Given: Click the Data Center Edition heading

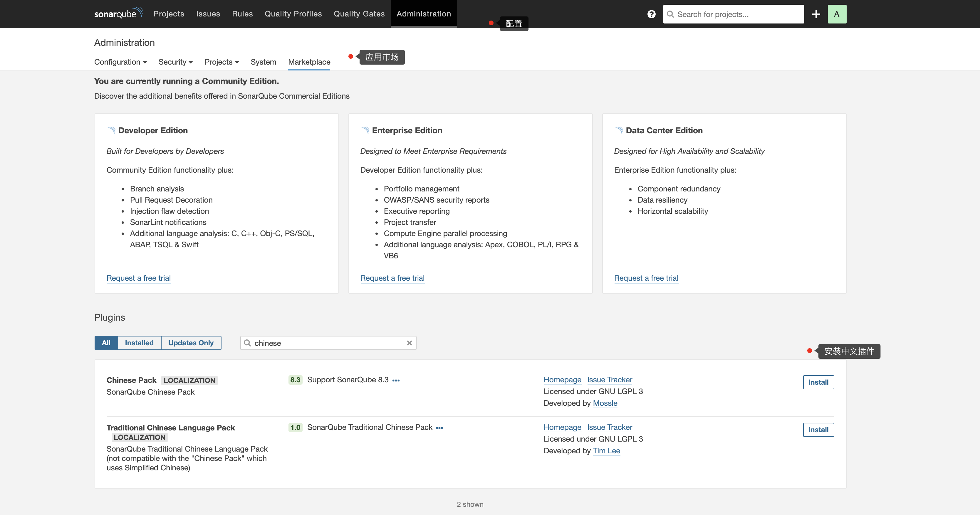Looking at the screenshot, I should [x=664, y=130].
